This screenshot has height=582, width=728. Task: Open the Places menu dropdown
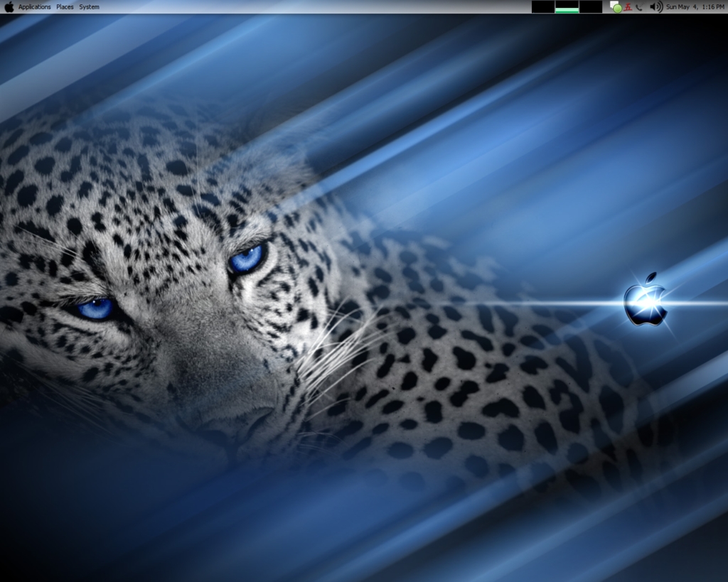pyautogui.click(x=64, y=6)
